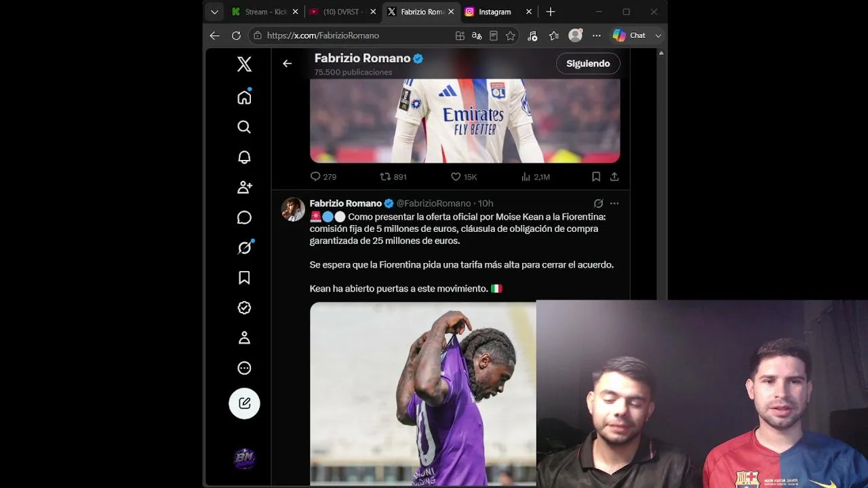Open the X logo home link
Viewport: 868px width, 488px height.
(244, 64)
